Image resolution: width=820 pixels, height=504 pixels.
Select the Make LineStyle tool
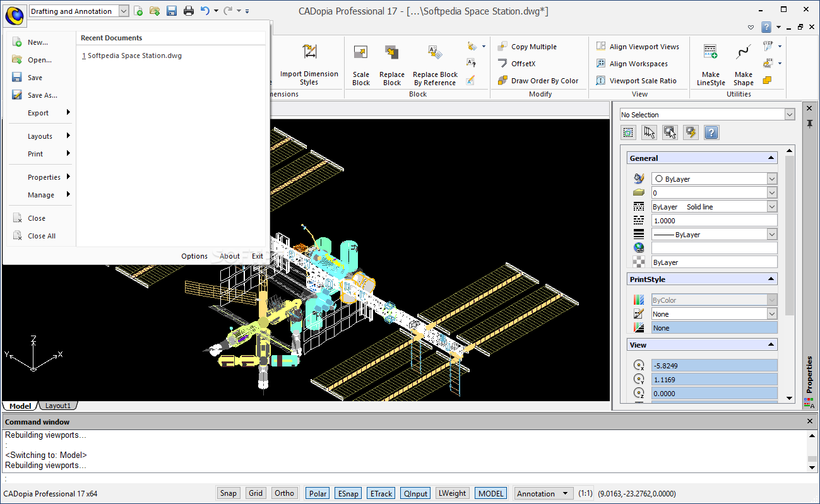pos(711,64)
